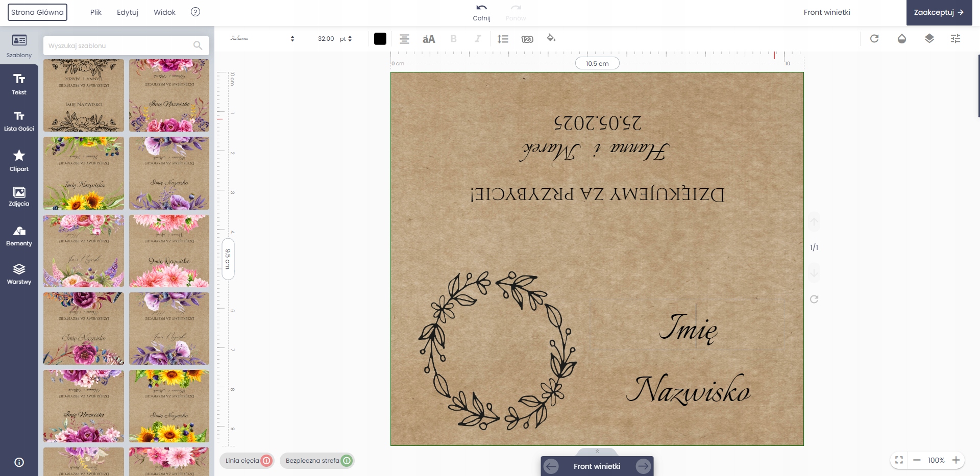Image resolution: width=980 pixels, height=476 pixels.
Task: Click the Wyszukaj szablonu search field
Action: (126, 45)
